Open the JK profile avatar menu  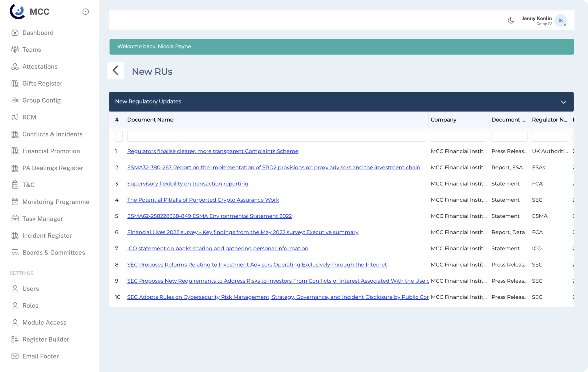(560, 20)
